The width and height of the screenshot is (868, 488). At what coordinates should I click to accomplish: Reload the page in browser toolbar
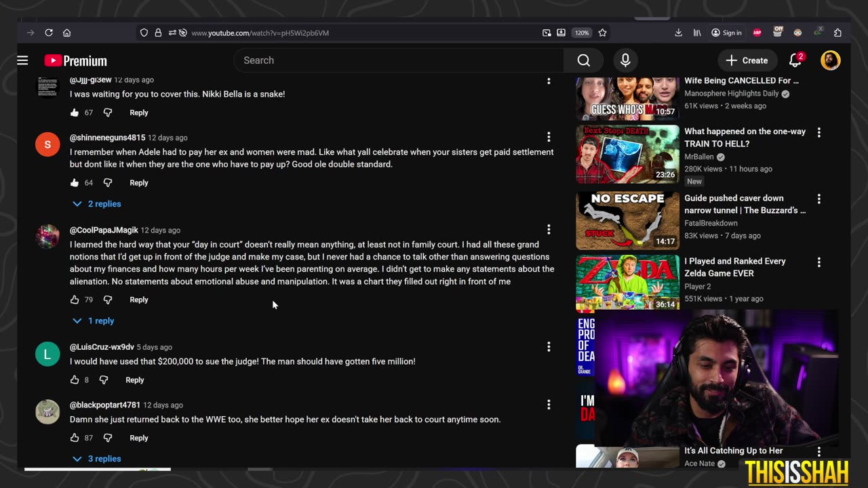[49, 33]
